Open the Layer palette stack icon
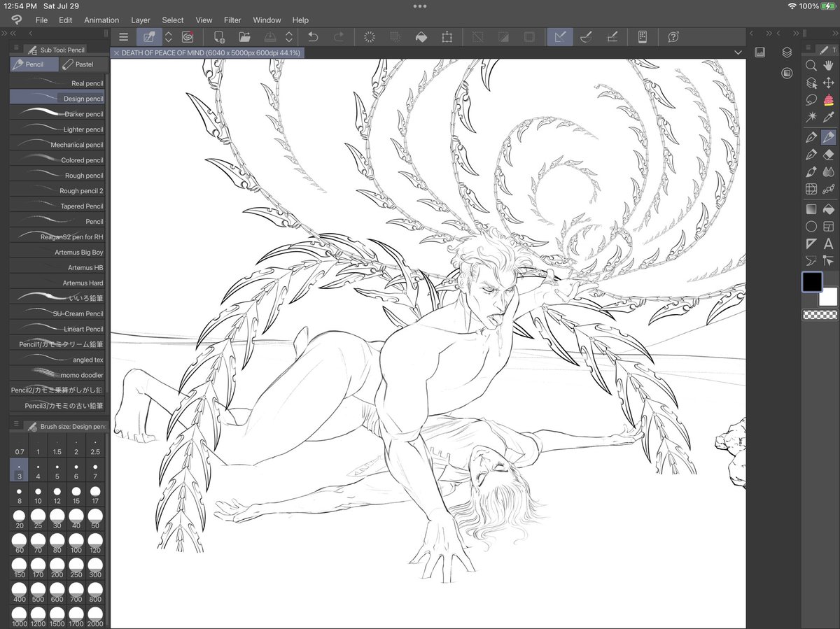This screenshot has width=840, height=629. pyautogui.click(x=787, y=52)
